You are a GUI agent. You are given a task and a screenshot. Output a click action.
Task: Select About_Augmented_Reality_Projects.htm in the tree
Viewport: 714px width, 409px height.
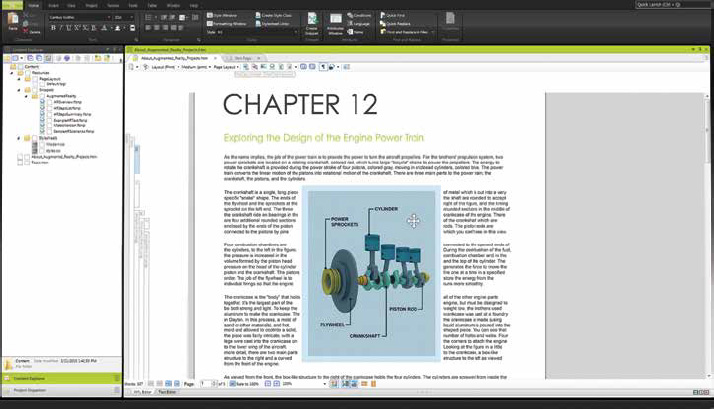point(64,157)
